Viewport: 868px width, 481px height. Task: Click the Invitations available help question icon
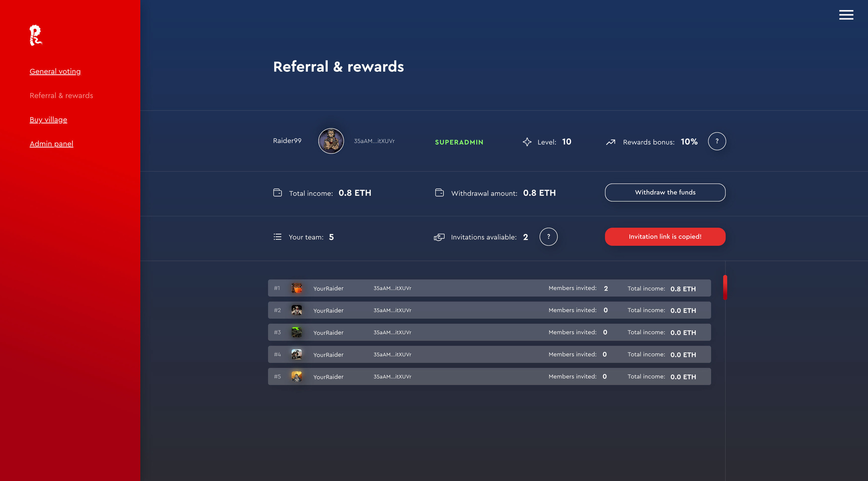coord(548,237)
